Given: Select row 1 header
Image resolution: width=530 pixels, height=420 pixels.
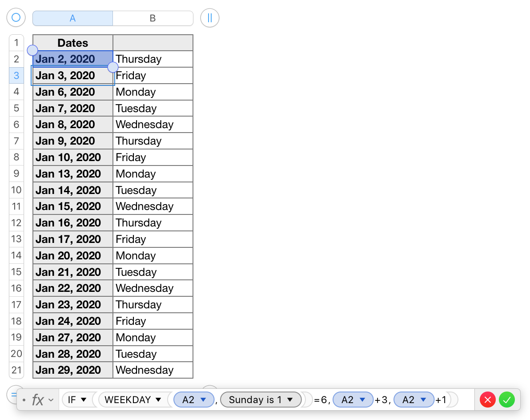Looking at the screenshot, I should coord(16,43).
